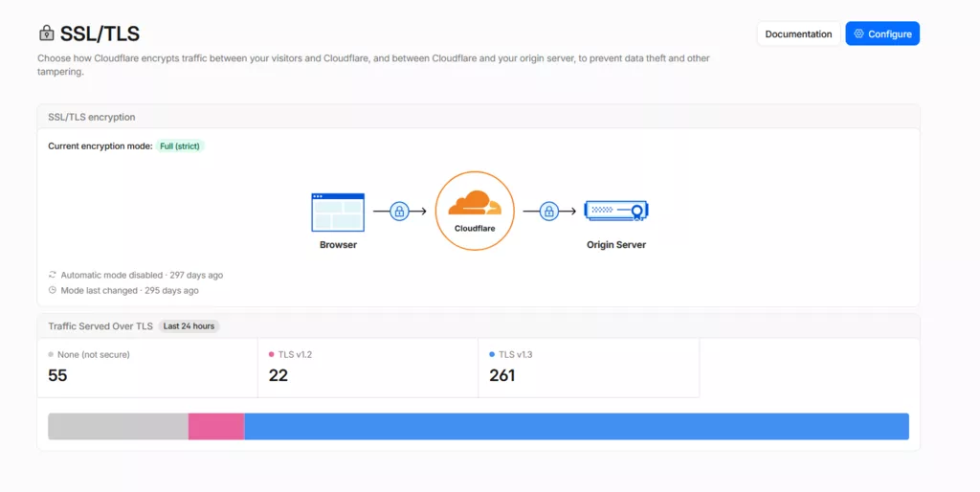Click the TLS v1.2 value 22
The image size is (980, 492).
pyautogui.click(x=278, y=375)
